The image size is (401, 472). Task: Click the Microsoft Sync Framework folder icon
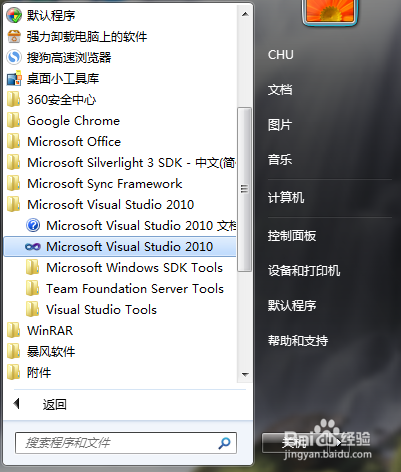(x=14, y=183)
